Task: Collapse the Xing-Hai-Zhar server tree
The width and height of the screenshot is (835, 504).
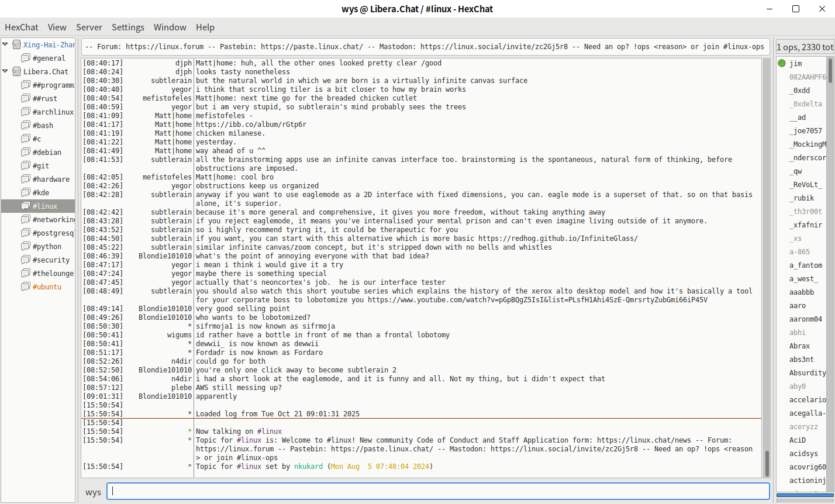Action: click(x=5, y=44)
